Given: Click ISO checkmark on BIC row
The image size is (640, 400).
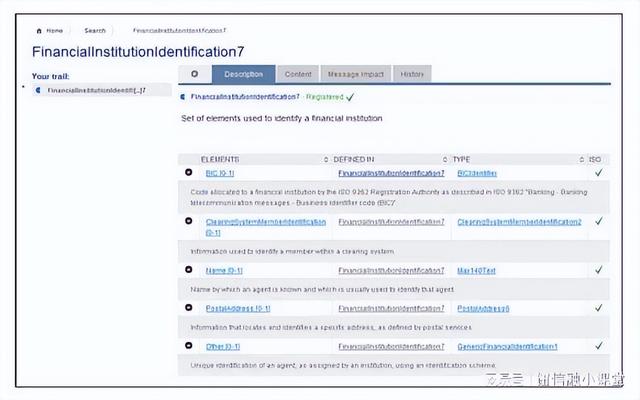Looking at the screenshot, I should tap(598, 173).
